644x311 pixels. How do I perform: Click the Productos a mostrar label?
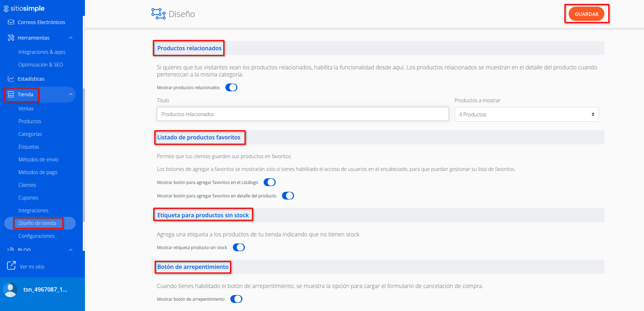[x=477, y=100]
